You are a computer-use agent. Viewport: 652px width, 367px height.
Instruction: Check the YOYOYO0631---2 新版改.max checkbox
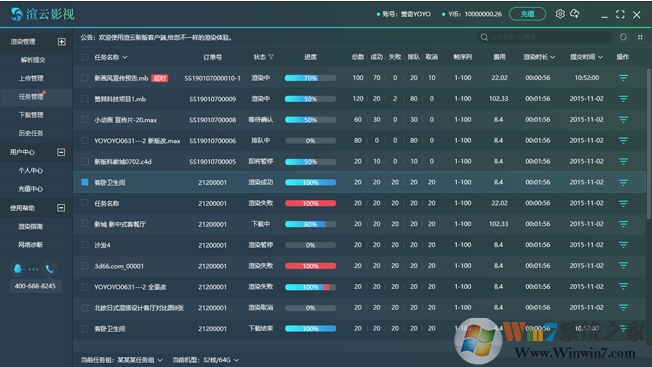pos(85,140)
